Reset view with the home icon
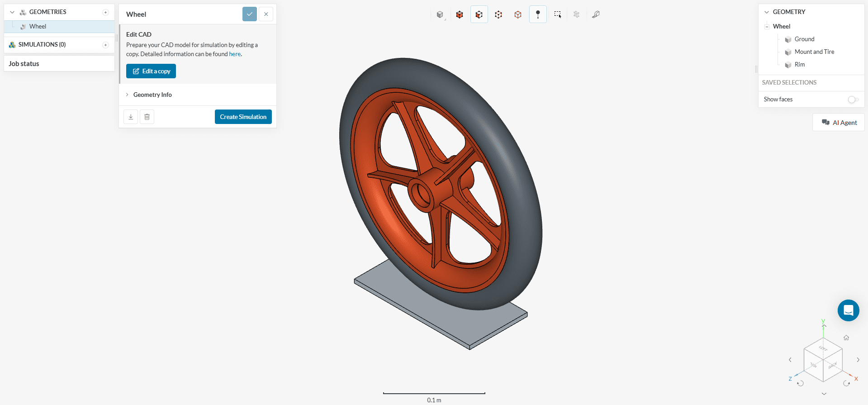Image resolution: width=868 pixels, height=405 pixels. (x=846, y=338)
